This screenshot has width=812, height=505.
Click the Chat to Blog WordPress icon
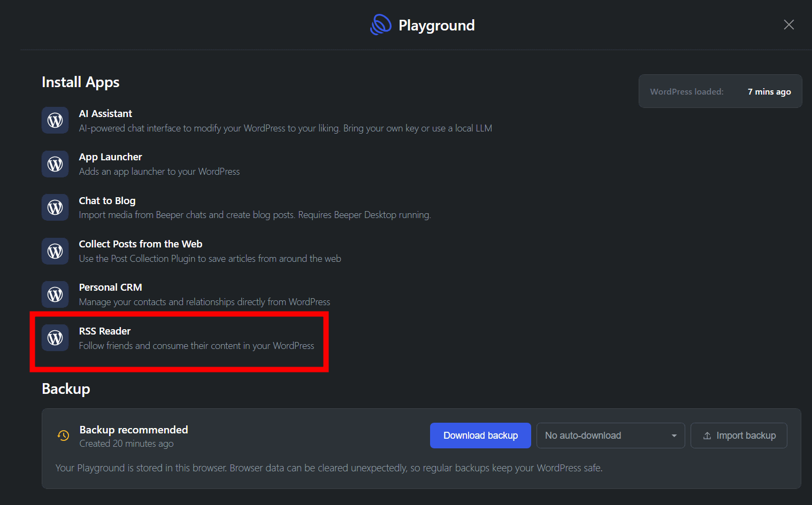(x=55, y=207)
